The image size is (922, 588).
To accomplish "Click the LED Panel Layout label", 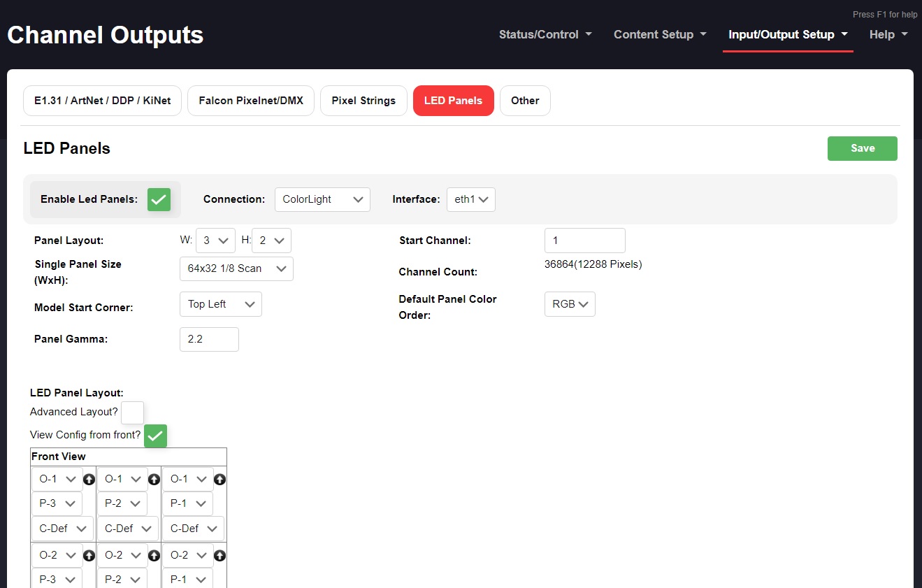I will 77,393.
